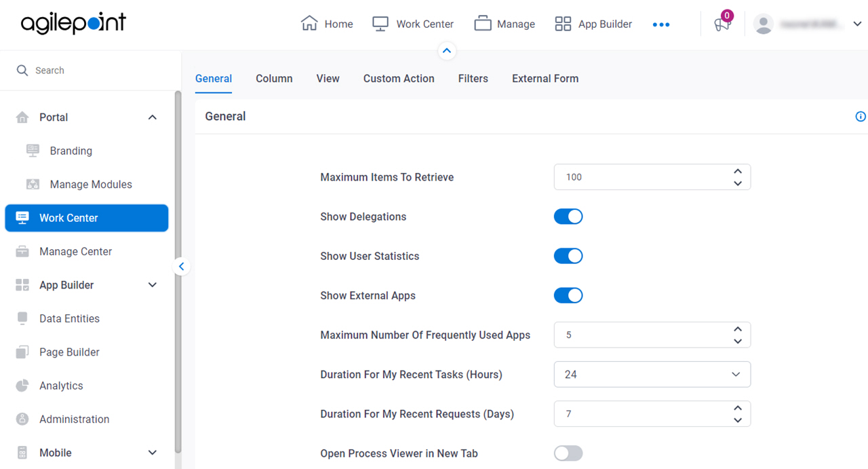Click the Duration For My Recent Requests field
This screenshot has width=868, height=469.
click(652, 413)
